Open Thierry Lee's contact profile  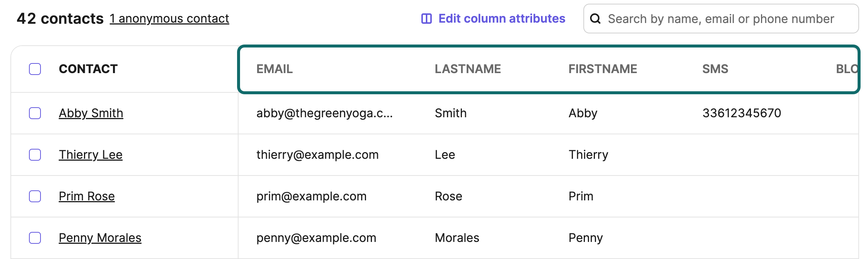pos(91,155)
